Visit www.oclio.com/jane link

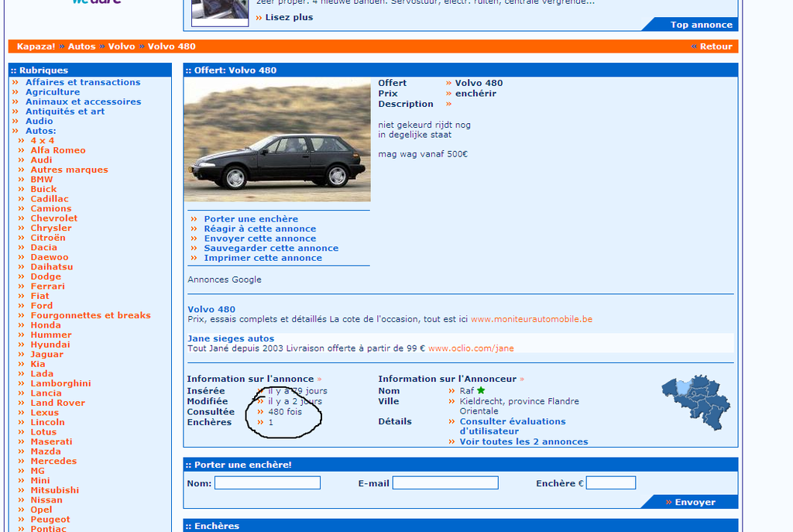[471, 348]
